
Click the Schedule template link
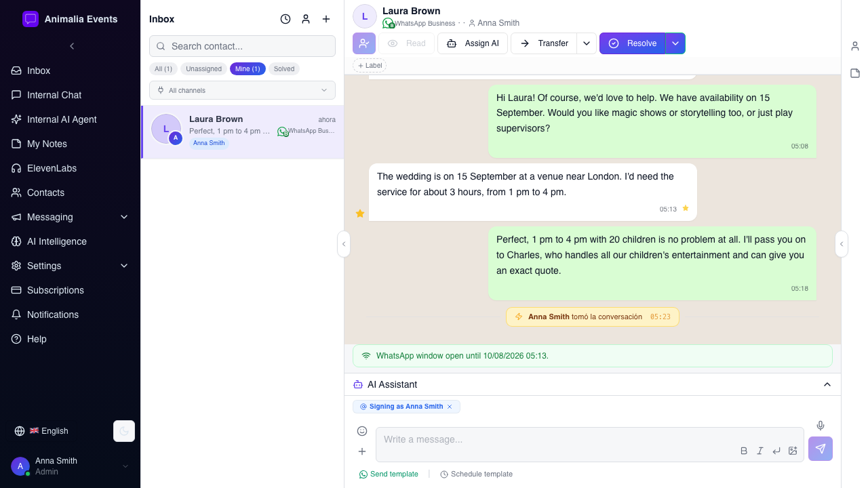(x=476, y=474)
